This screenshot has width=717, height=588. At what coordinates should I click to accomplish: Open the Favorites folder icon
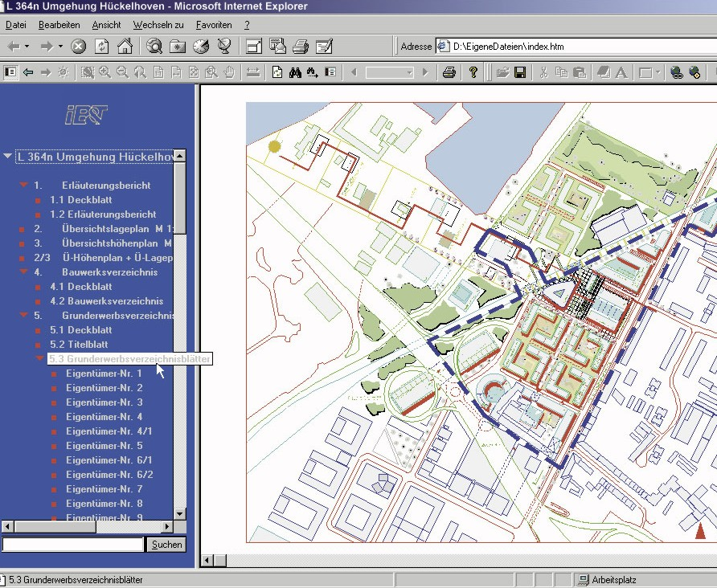tap(178, 46)
